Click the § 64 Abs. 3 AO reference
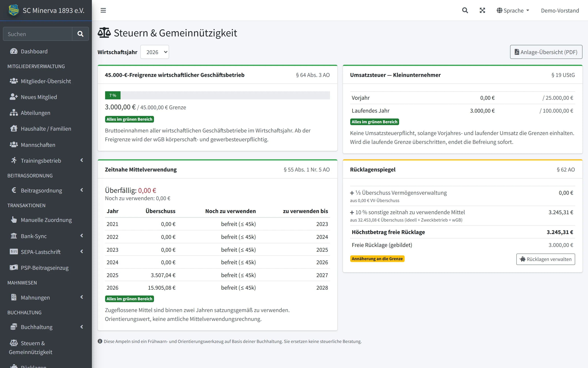This screenshot has height=368, width=588. pos(313,75)
